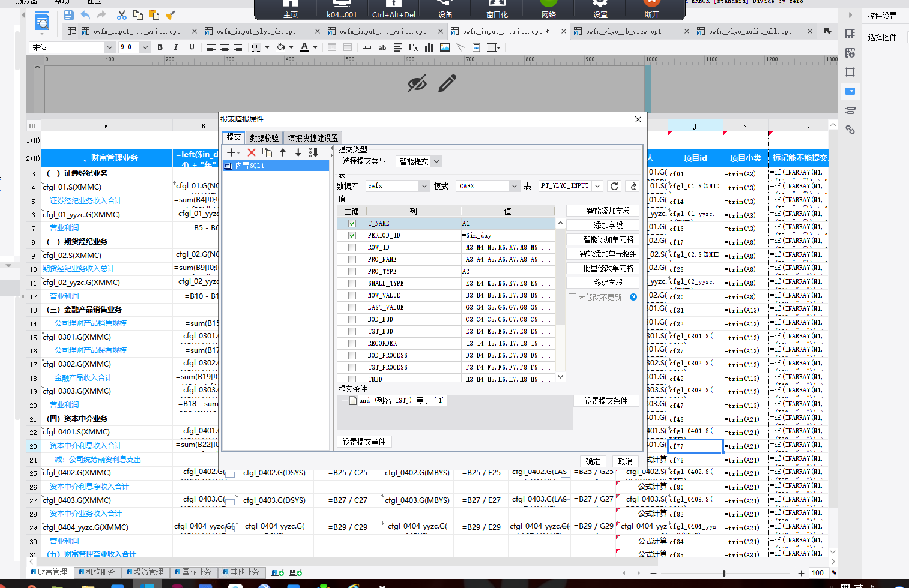Switch to 填报快捷键设置 tab
Screen dimensions: 909x588
313,138
